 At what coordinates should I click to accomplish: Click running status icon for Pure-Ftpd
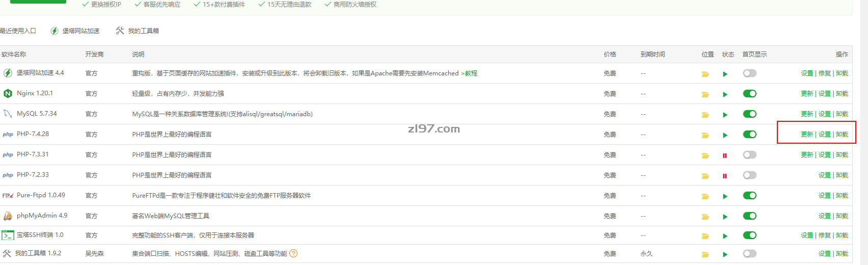[725, 196]
